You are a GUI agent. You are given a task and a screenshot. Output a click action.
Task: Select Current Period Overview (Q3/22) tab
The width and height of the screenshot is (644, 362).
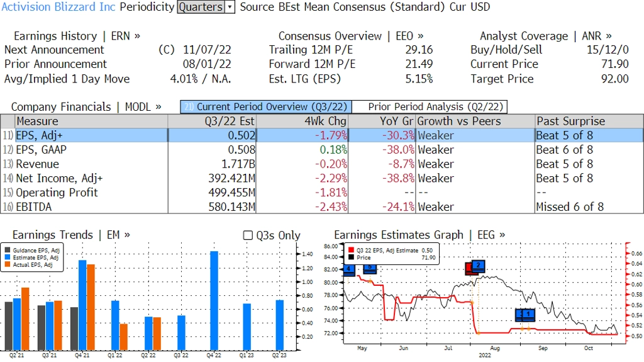point(266,107)
